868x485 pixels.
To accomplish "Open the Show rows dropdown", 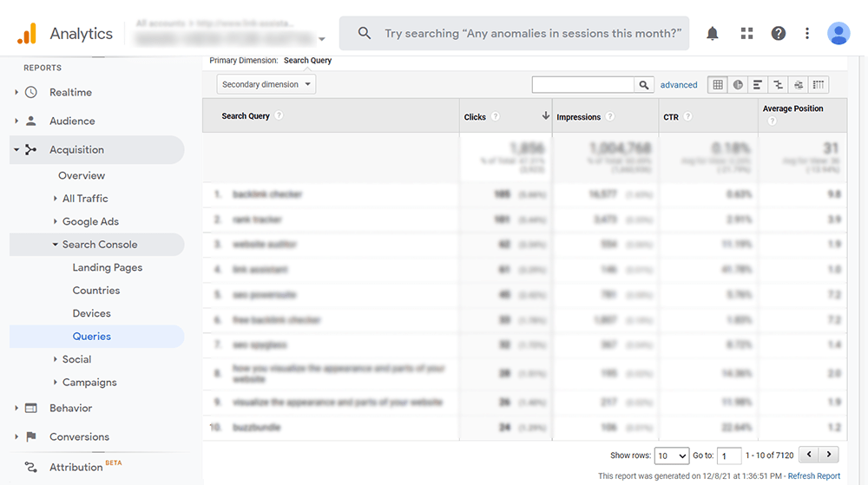I will point(672,456).
